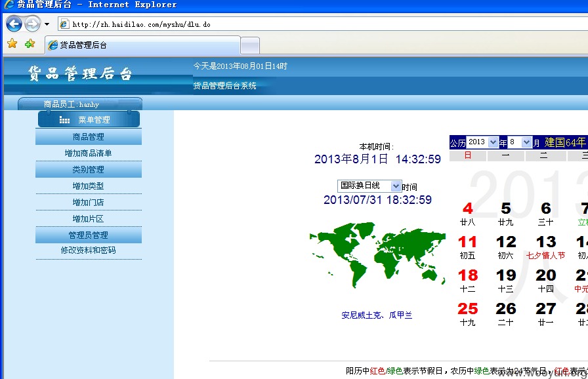
Task: Click the Add to Favorites icon
Action: (30, 43)
